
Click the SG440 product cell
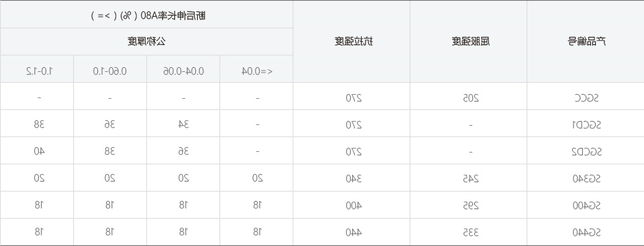click(585, 232)
